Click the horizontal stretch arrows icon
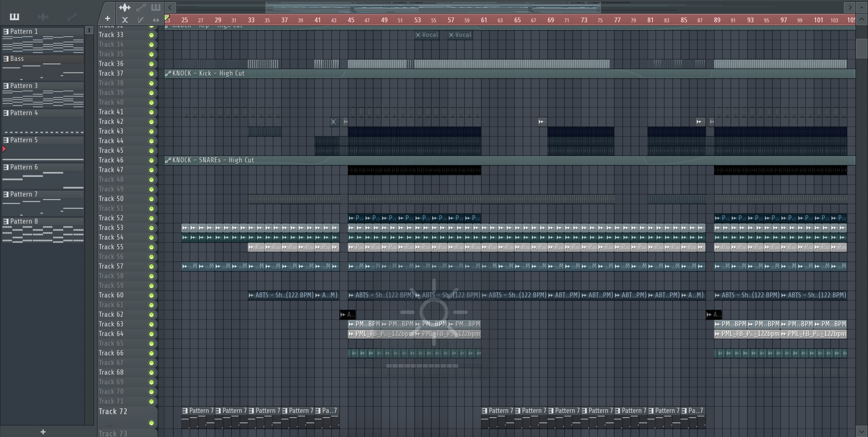 click(x=156, y=20)
